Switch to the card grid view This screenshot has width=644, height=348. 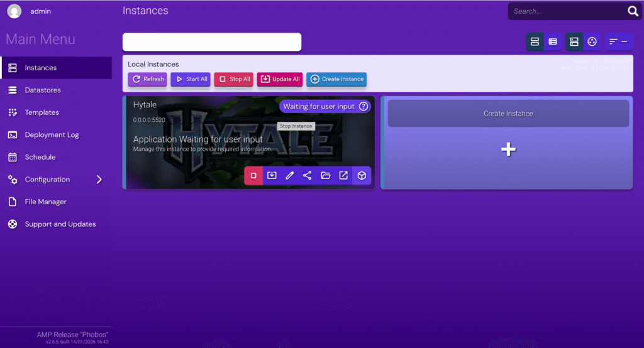[x=535, y=41]
